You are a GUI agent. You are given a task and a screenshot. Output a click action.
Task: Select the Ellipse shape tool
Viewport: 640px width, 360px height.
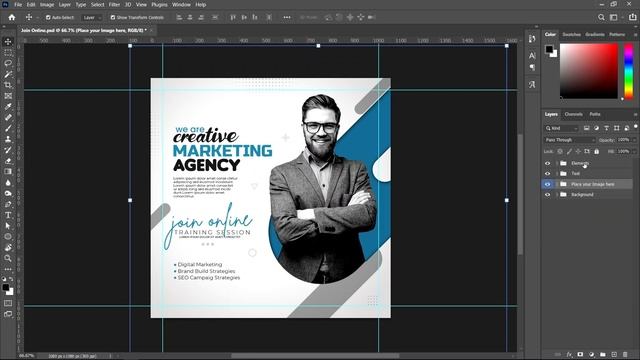point(8,237)
